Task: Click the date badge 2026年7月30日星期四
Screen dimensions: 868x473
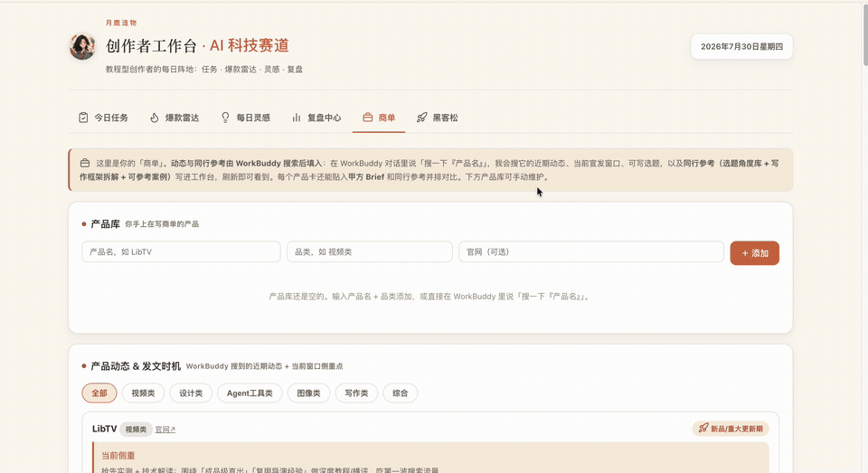Action: tap(741, 46)
